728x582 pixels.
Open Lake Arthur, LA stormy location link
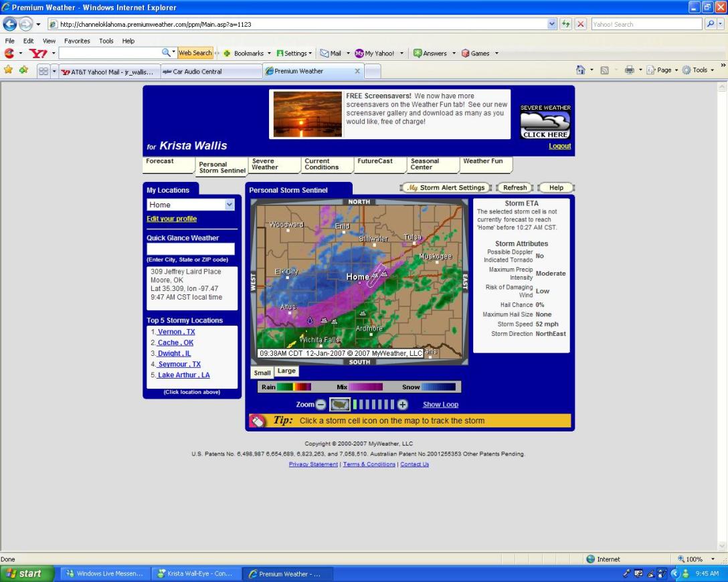point(183,375)
